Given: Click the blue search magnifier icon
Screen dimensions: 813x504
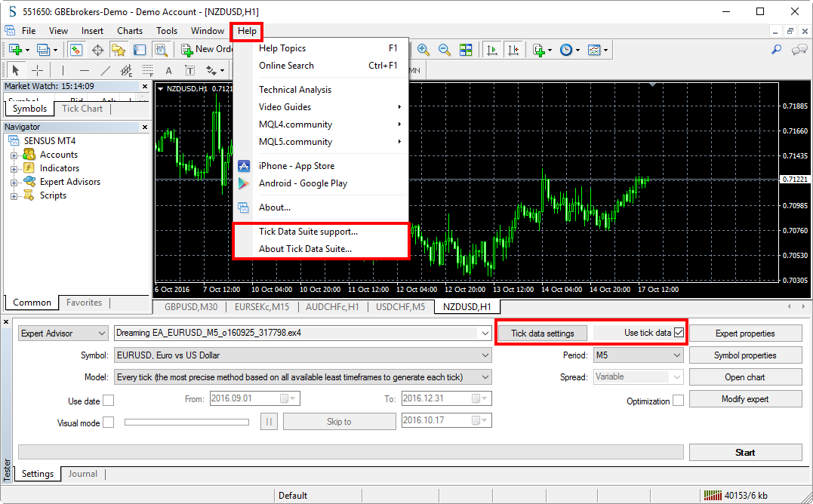Looking at the screenshot, I should (x=776, y=50).
